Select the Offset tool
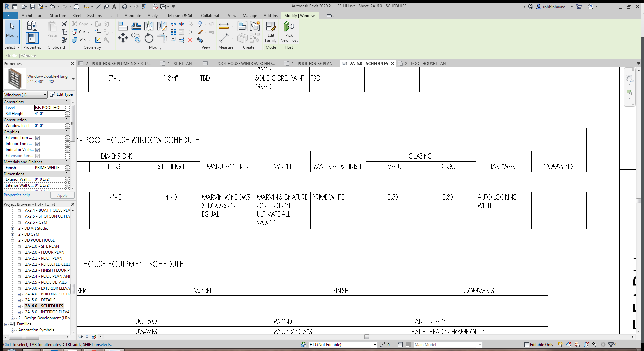Image resolution: width=644 pixels, height=351 pixels. point(136,26)
